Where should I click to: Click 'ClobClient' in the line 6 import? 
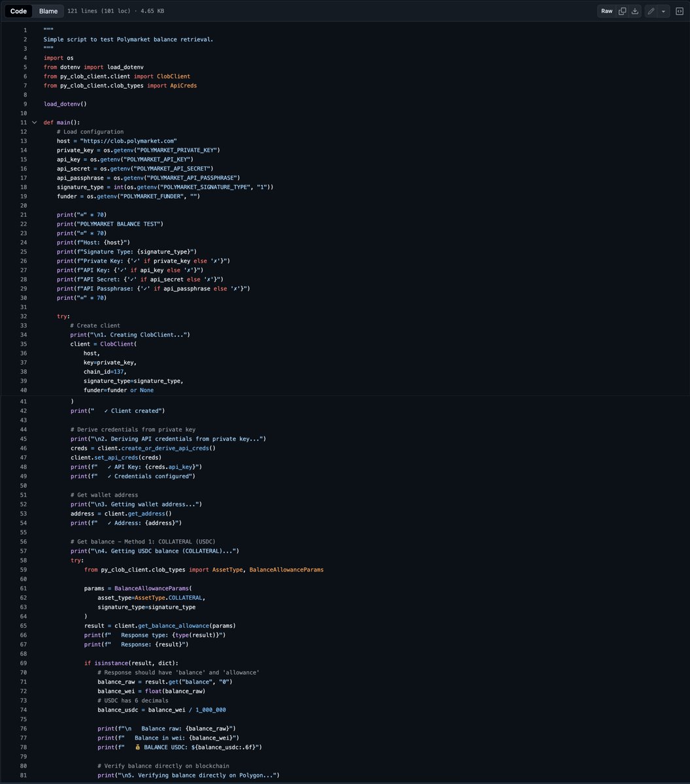pos(173,76)
